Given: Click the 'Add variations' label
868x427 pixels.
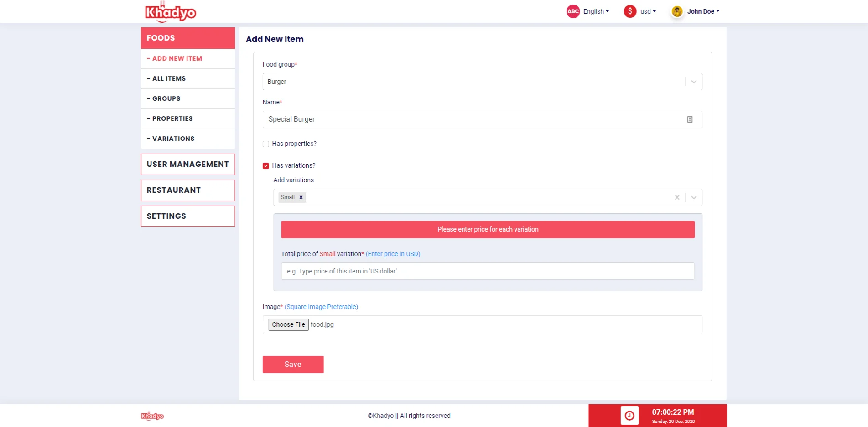Looking at the screenshot, I should (294, 180).
